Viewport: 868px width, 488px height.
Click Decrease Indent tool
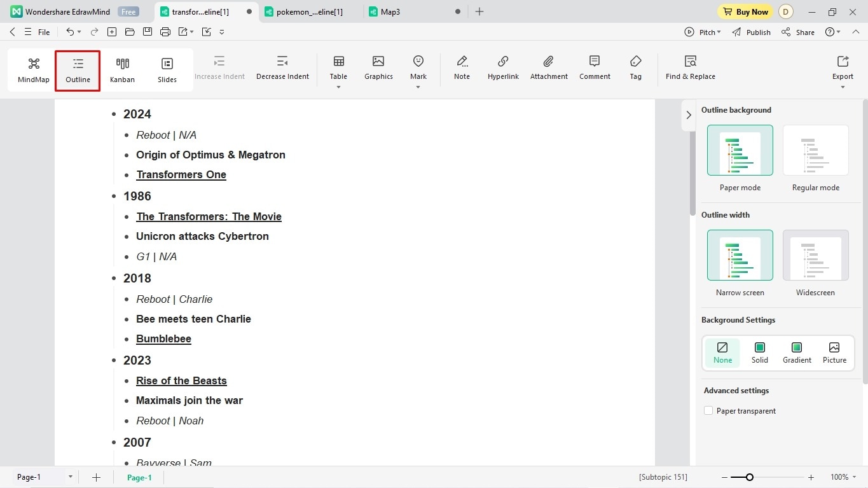pyautogui.click(x=282, y=68)
